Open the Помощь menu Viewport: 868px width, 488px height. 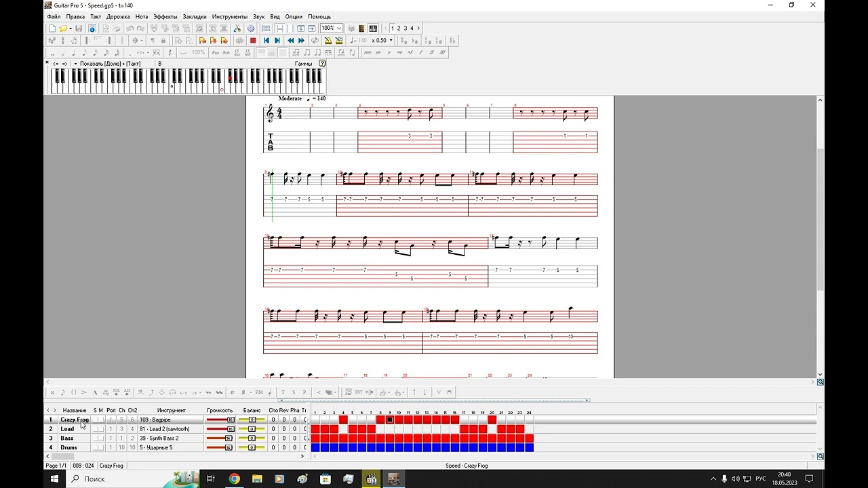(319, 16)
